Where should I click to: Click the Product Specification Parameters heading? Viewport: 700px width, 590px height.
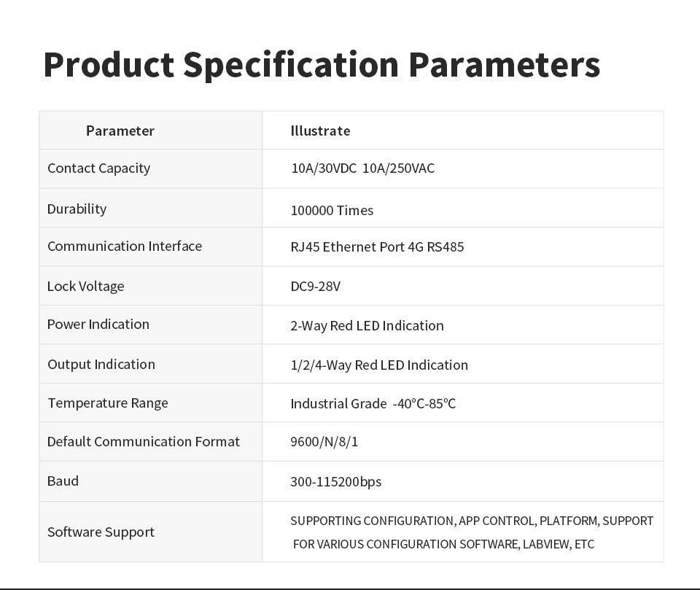pos(322,66)
